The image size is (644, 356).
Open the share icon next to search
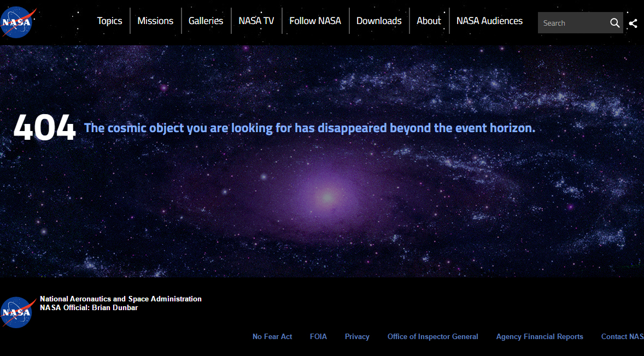[x=633, y=23]
